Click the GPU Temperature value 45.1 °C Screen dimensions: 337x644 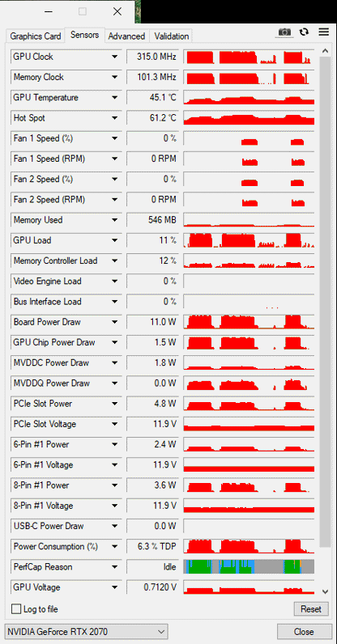point(152,98)
